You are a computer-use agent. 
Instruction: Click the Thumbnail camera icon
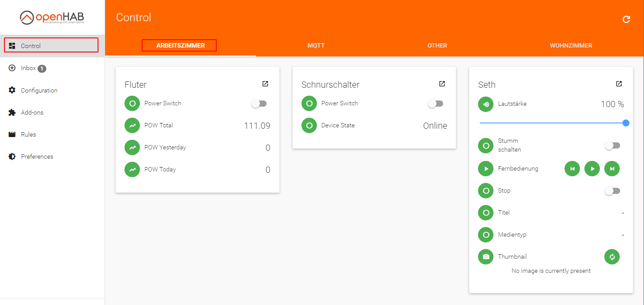pyautogui.click(x=486, y=257)
